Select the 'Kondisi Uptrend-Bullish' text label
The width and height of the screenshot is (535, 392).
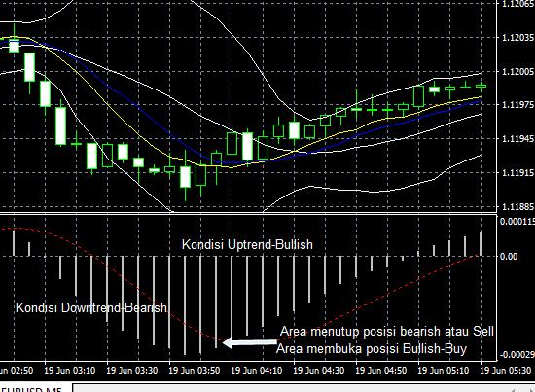[x=247, y=244]
